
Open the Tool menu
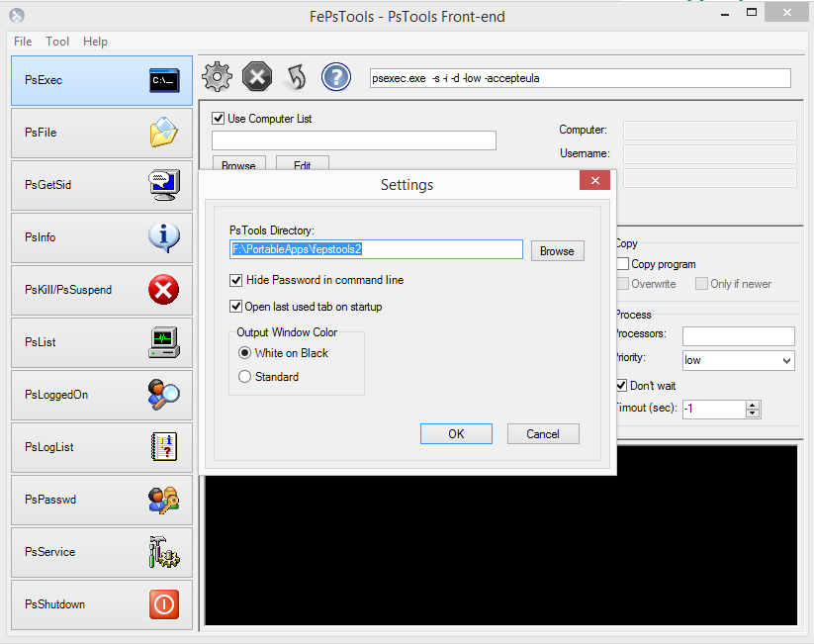[x=57, y=42]
